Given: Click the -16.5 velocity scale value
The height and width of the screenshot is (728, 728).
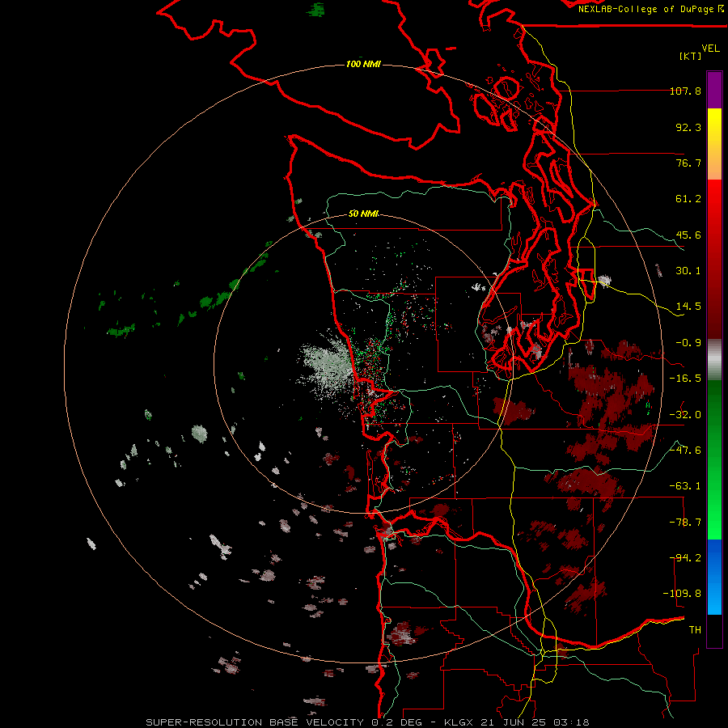Looking at the screenshot, I should click(685, 379).
